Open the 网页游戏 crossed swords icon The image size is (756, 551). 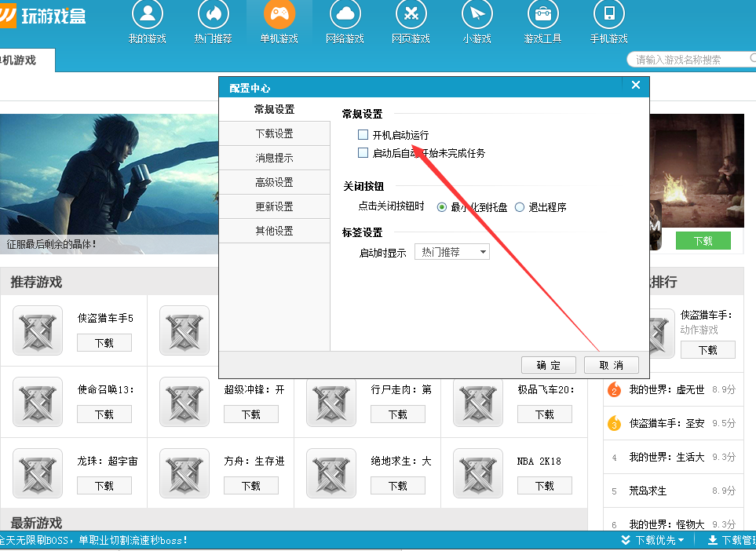coord(411,14)
